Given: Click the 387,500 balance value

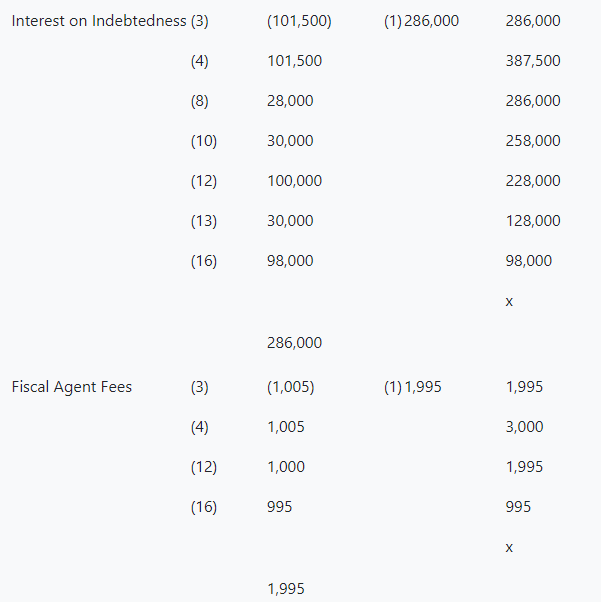Looking at the screenshot, I should coord(533,61).
